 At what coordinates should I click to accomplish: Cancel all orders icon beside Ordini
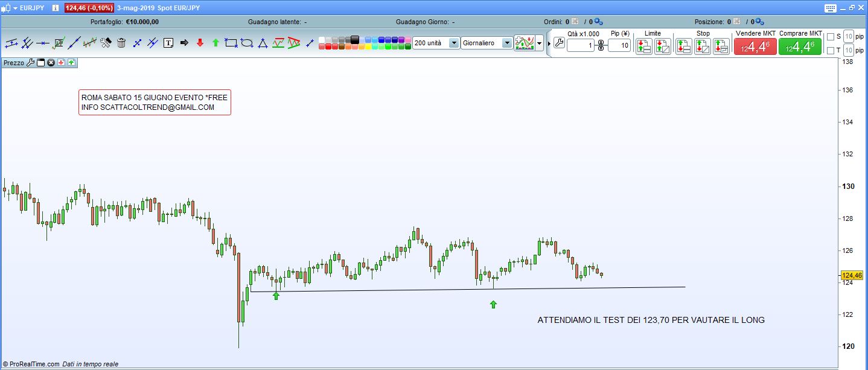[x=575, y=22]
